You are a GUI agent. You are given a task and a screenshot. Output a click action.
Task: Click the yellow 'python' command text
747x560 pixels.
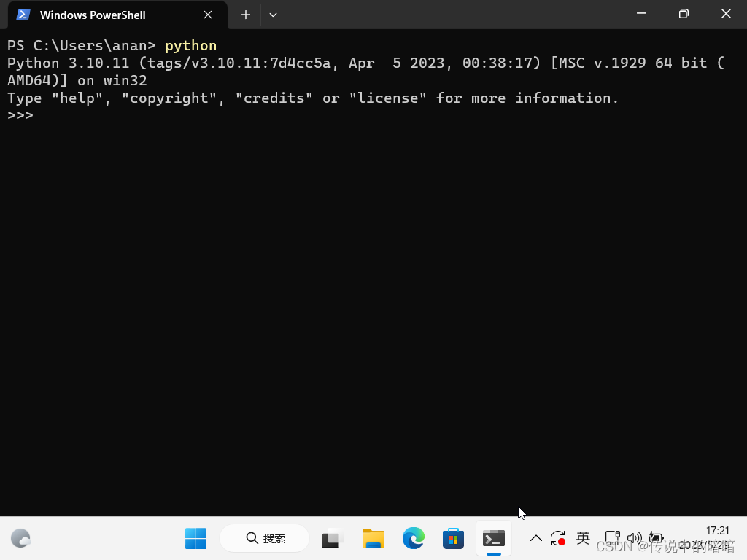pos(190,46)
